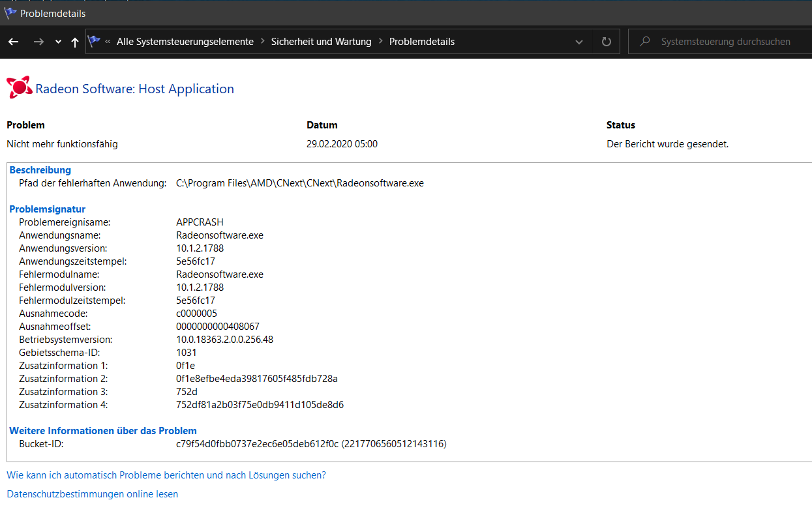Open address bar history dropdown
Image resolution: width=812 pixels, height=515 pixels.
click(x=579, y=42)
